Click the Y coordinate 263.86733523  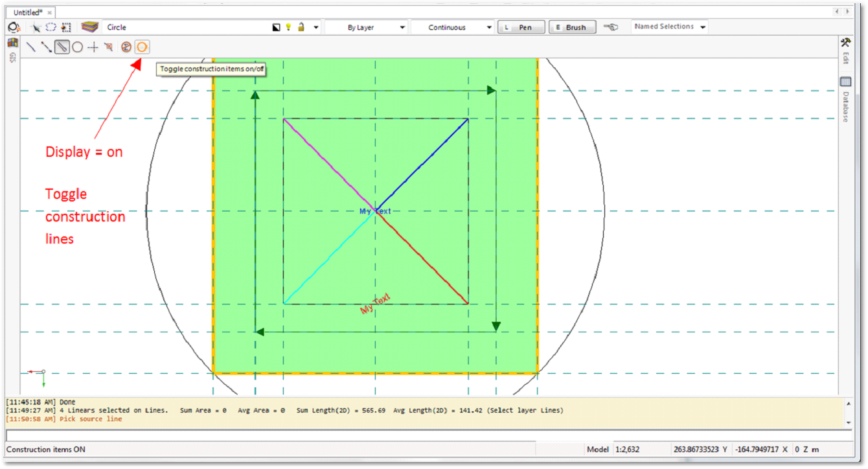702,450
